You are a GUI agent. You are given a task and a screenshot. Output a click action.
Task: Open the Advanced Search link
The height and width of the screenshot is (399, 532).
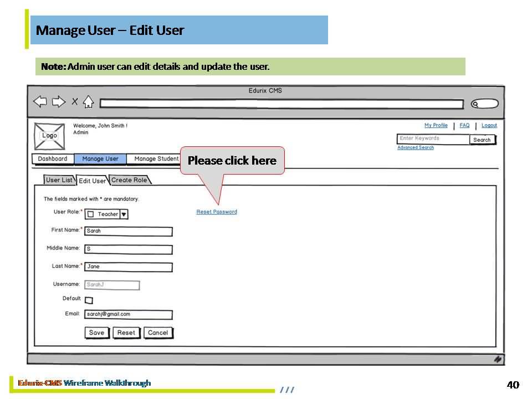tap(416, 147)
